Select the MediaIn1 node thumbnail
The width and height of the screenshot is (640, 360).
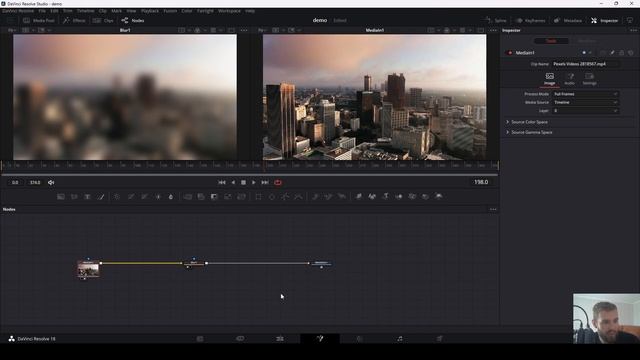[88, 270]
